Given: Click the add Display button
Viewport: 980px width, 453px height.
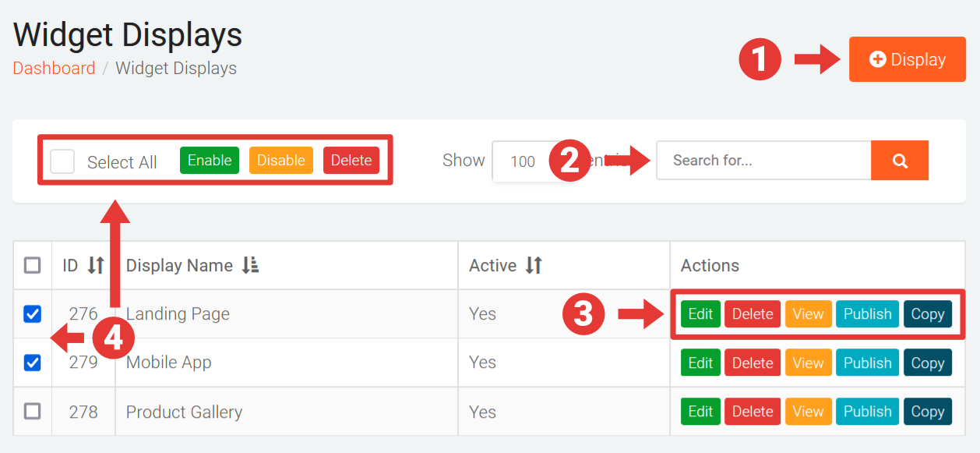Looking at the screenshot, I should [907, 60].
